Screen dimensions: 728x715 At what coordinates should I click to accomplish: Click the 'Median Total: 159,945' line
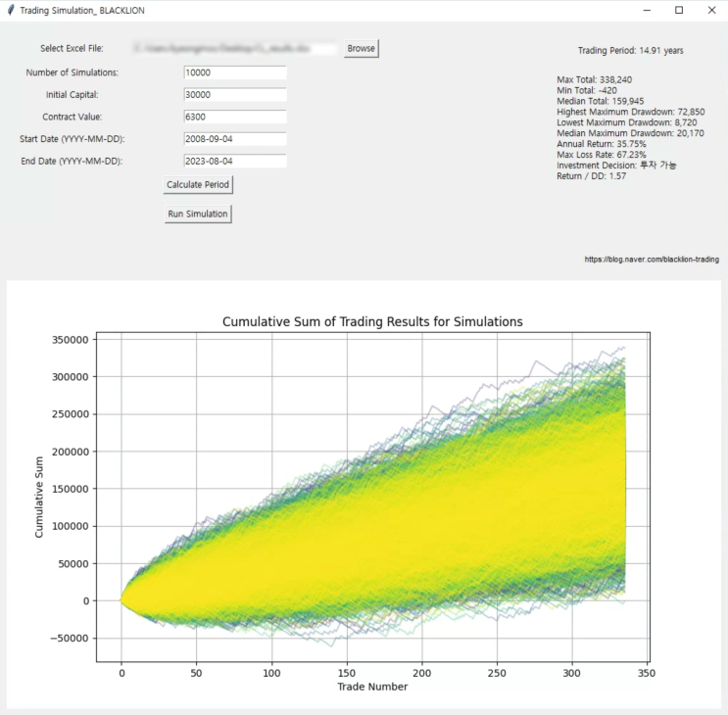click(601, 101)
